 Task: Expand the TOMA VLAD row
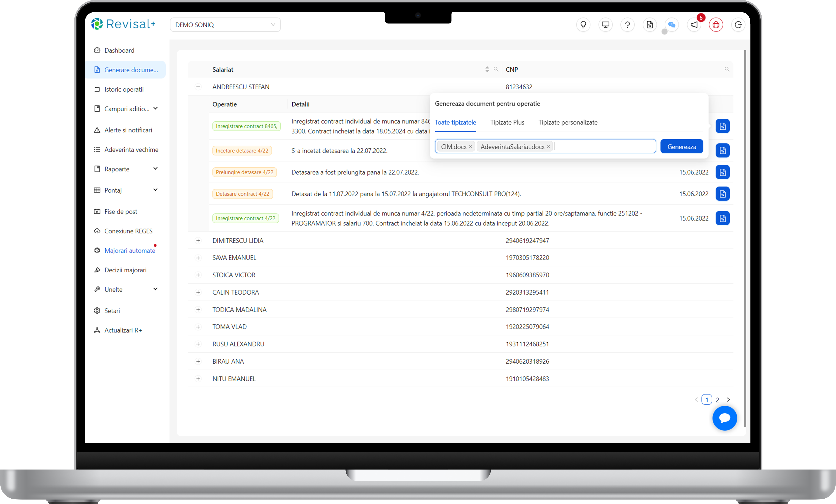(x=198, y=327)
